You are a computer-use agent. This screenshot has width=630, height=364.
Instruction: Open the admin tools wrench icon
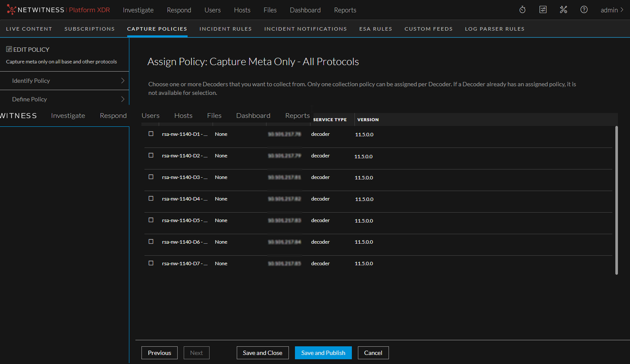tap(563, 9)
